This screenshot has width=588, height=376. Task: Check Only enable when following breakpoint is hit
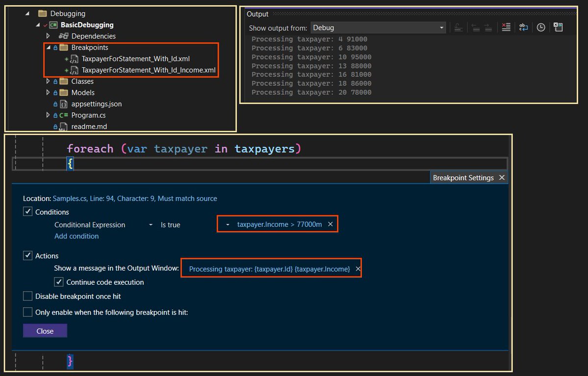coord(28,312)
